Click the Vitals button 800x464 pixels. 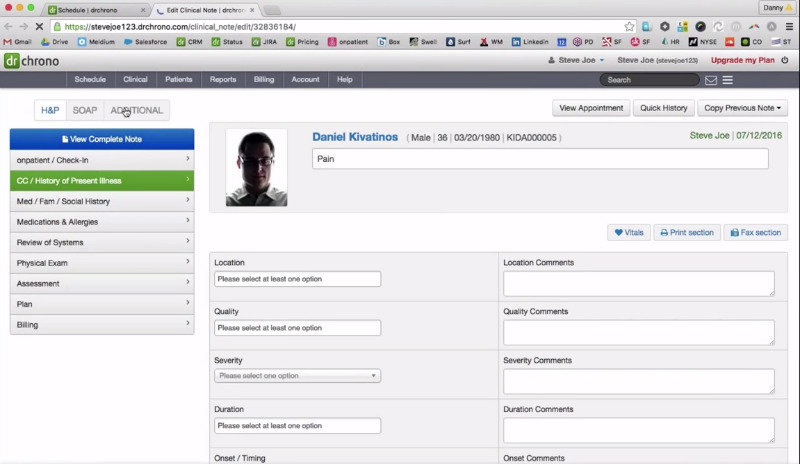tap(629, 232)
